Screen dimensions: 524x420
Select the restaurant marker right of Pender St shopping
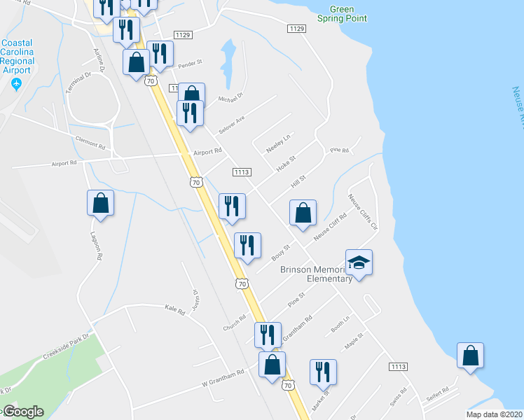160,54
